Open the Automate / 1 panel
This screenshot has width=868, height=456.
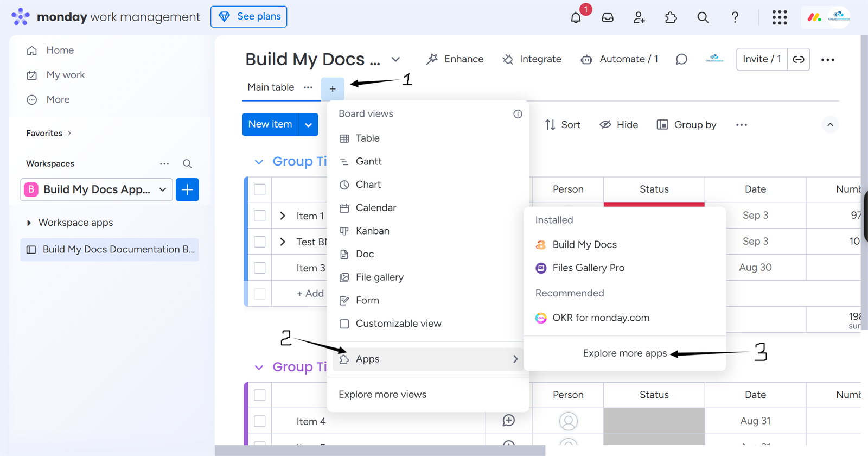click(620, 59)
